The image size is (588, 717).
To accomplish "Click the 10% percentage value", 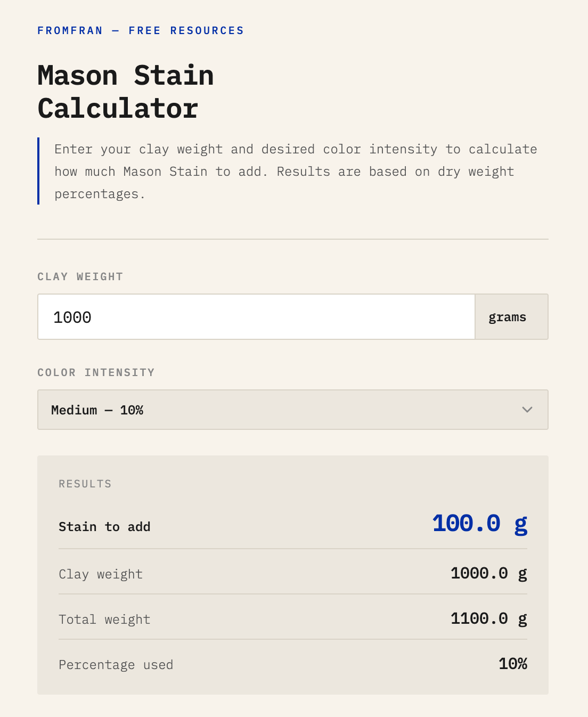I will 512,664.
